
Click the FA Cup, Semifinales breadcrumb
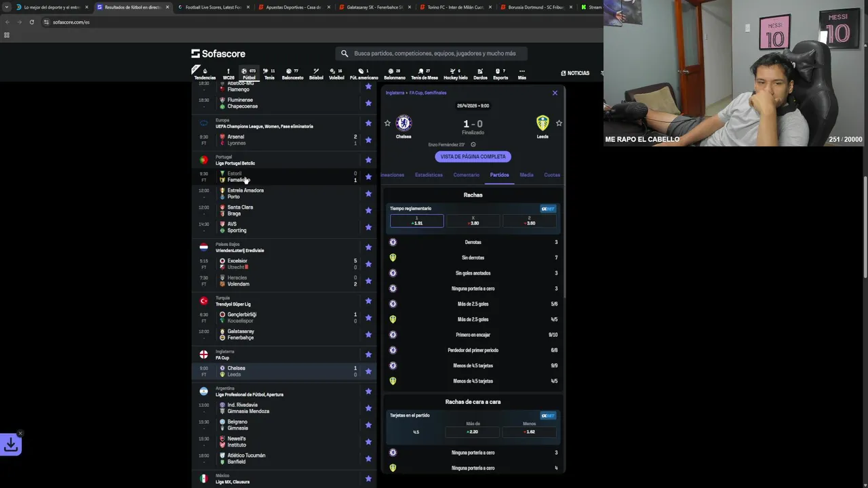[x=428, y=93]
